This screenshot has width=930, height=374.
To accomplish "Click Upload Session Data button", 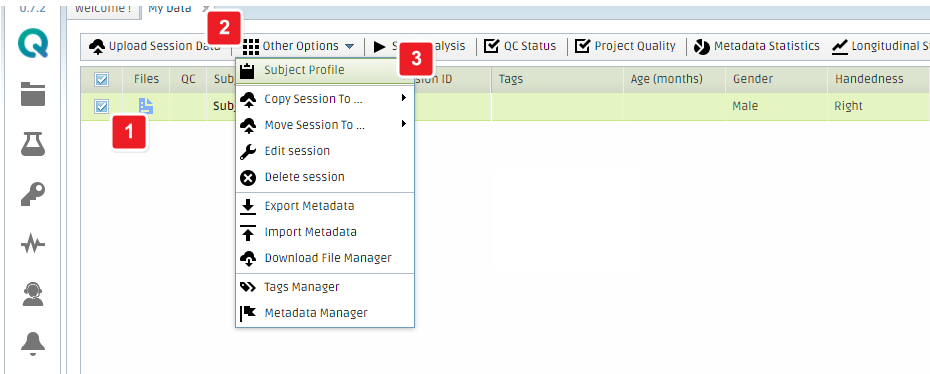I will tap(154, 46).
